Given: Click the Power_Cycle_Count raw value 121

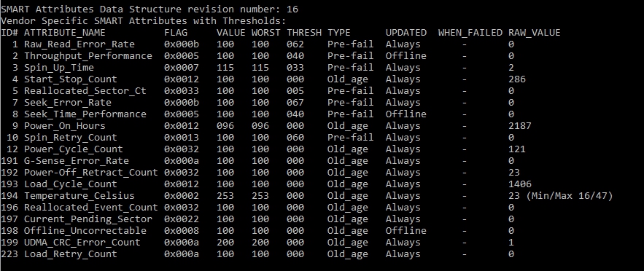Looking at the screenshot, I should coord(516,149).
